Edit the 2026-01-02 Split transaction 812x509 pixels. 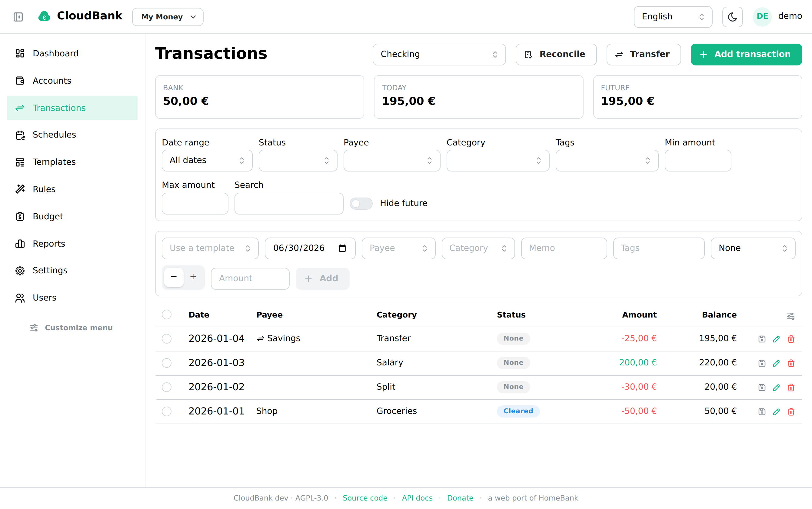776,388
